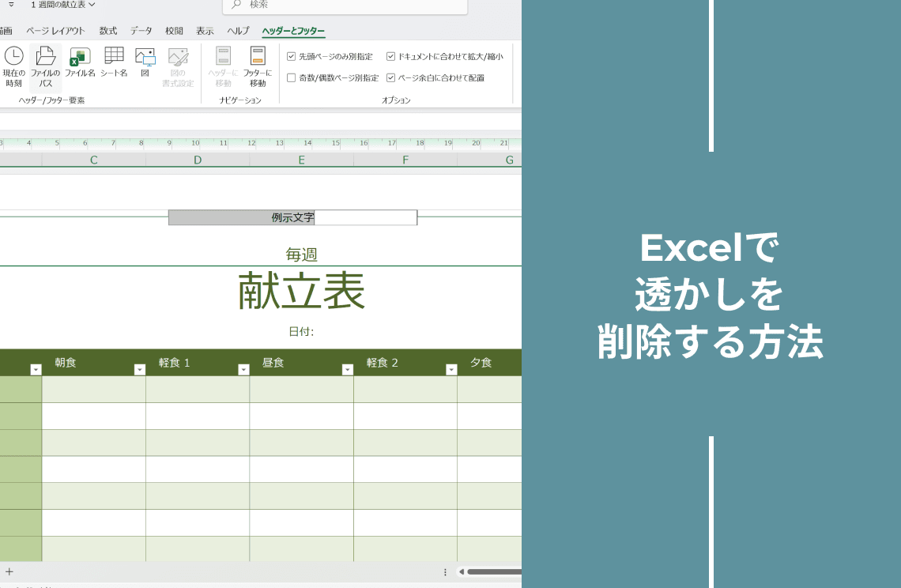Viewport: 901px width, 588px height.
Task: Insert the file path into the header
Action: point(45,67)
